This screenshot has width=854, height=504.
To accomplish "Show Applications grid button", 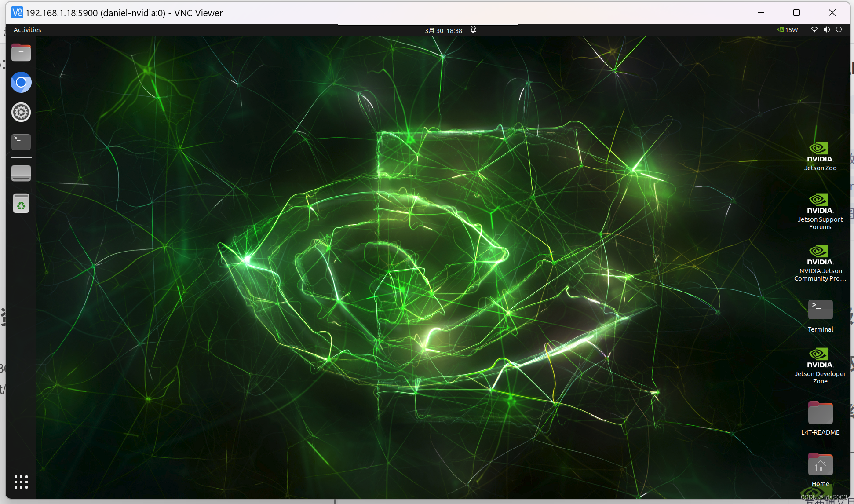I will coord(21,482).
